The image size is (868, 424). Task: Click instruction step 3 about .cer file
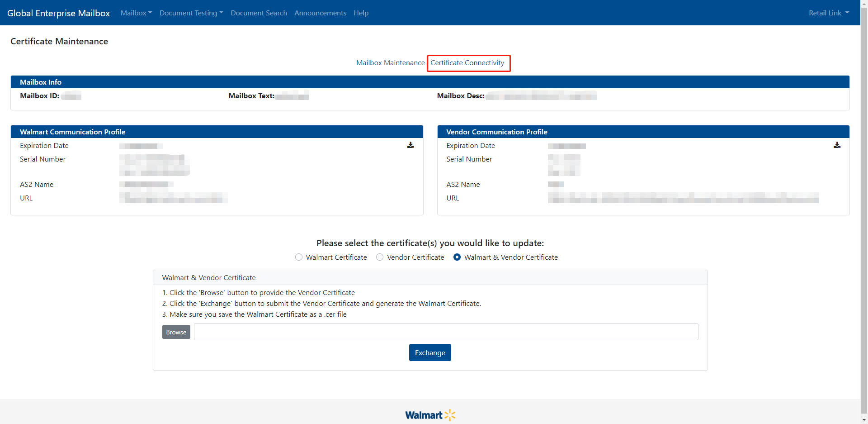(x=255, y=314)
